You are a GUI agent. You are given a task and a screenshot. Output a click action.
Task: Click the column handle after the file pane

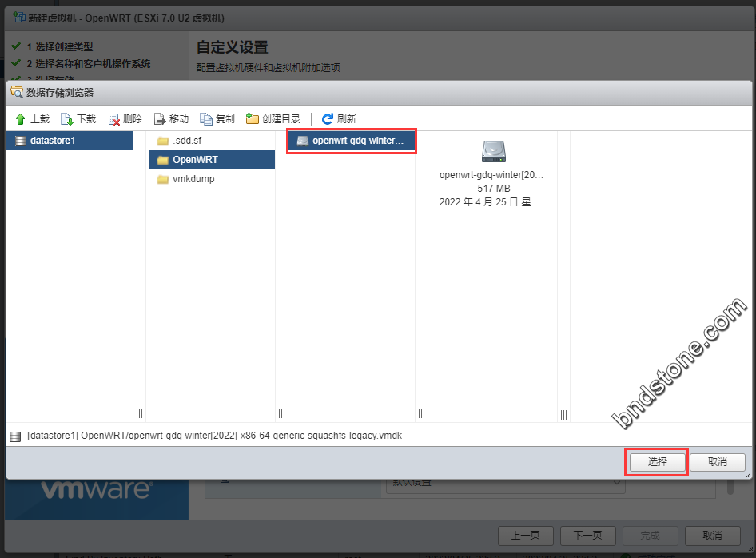click(421, 413)
